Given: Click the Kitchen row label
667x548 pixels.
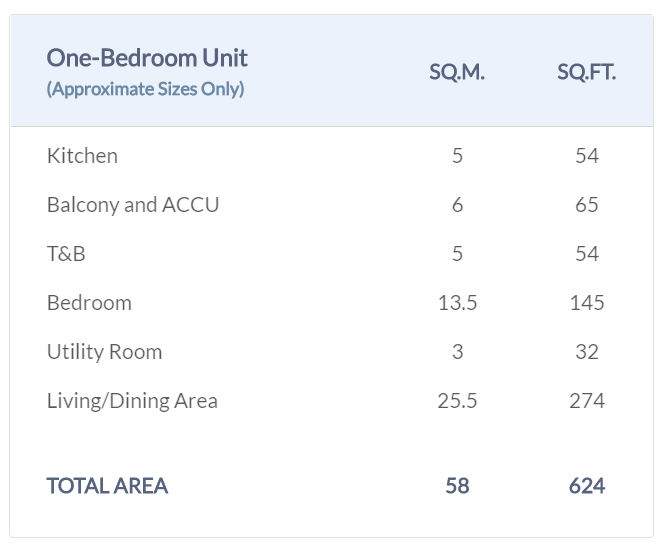Looking at the screenshot, I should (82, 156).
